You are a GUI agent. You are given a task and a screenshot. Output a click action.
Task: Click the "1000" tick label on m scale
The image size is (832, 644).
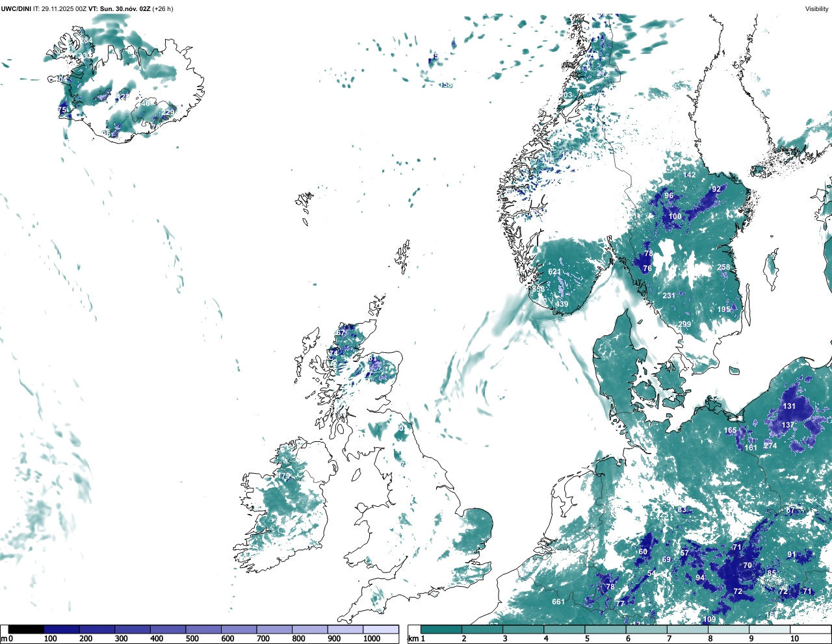tap(372, 639)
